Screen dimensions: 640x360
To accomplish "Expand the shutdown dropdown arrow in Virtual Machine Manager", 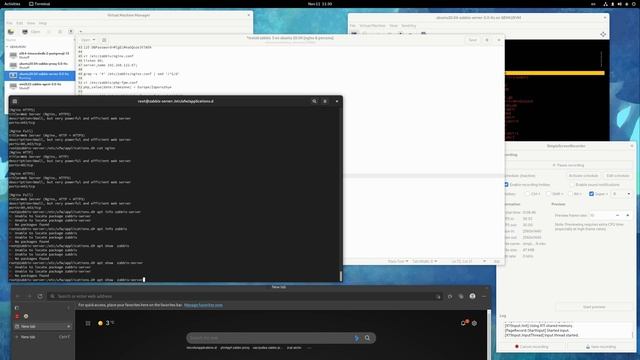I will pyautogui.click(x=80, y=31).
